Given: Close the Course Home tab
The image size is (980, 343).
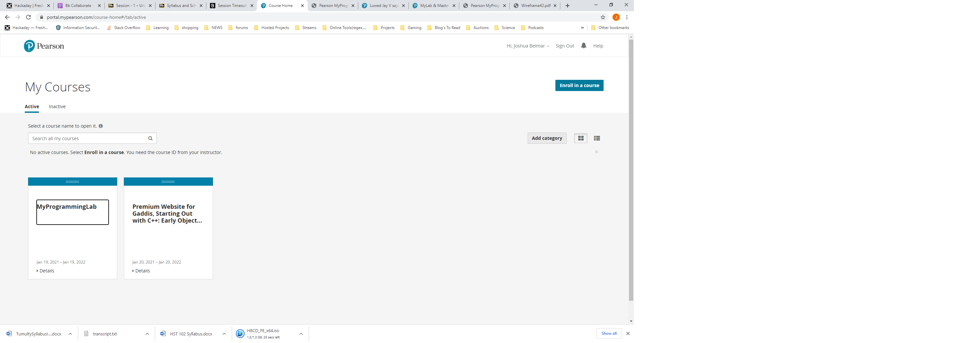Looking at the screenshot, I should pos(302,6).
